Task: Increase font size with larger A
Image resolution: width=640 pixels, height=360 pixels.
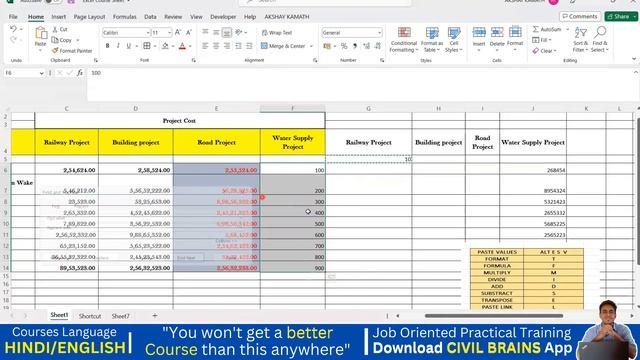Action: 178,32
